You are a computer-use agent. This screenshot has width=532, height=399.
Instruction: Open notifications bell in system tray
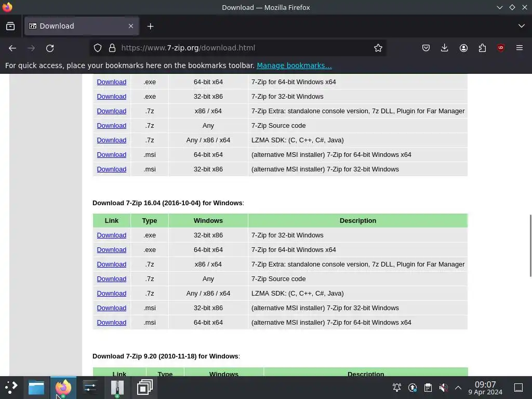[x=396, y=388]
